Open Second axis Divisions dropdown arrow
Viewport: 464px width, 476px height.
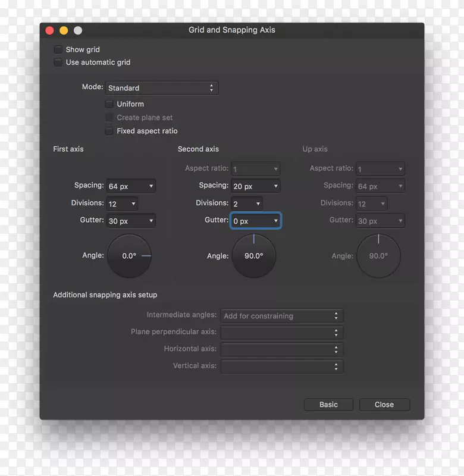coord(258,203)
